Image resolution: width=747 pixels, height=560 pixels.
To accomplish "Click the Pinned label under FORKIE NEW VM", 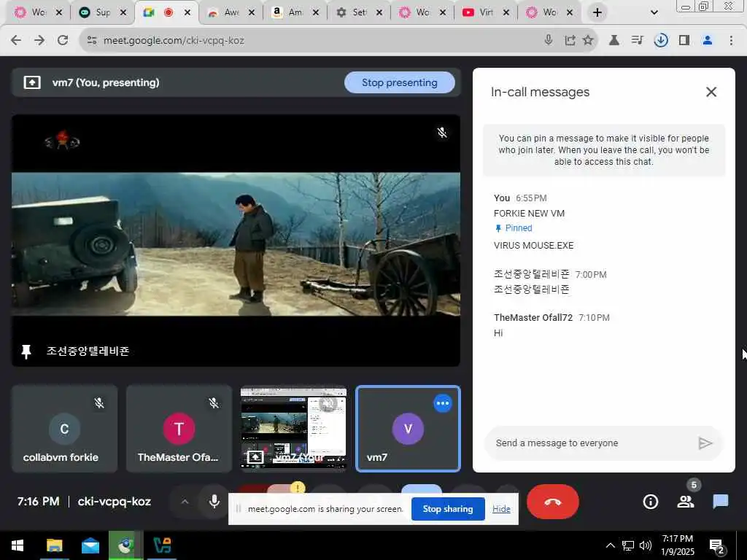I will [x=514, y=228].
